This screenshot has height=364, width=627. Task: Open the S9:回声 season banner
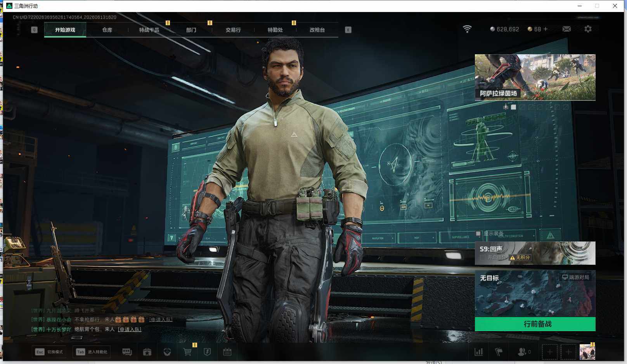pos(535,253)
